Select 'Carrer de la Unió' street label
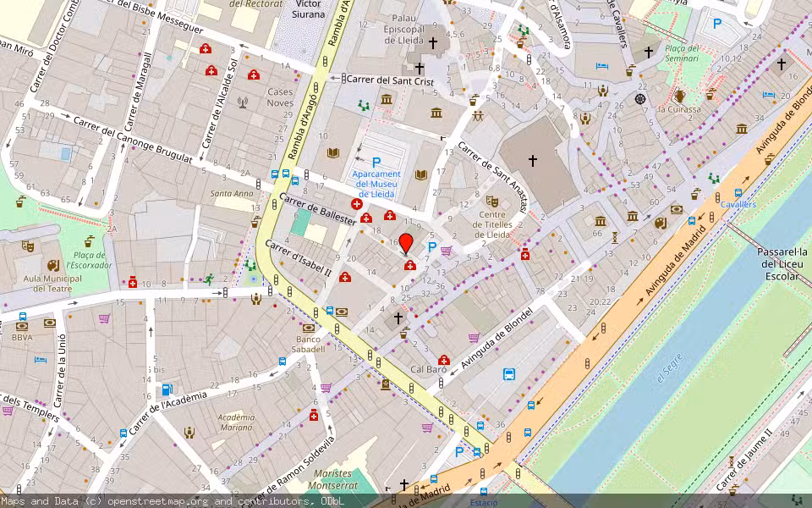The height and width of the screenshot is (508, 812). pyautogui.click(x=59, y=370)
